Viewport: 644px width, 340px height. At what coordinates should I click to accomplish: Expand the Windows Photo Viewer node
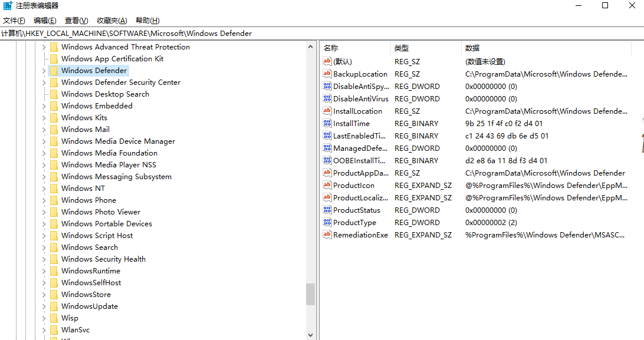click(x=44, y=212)
